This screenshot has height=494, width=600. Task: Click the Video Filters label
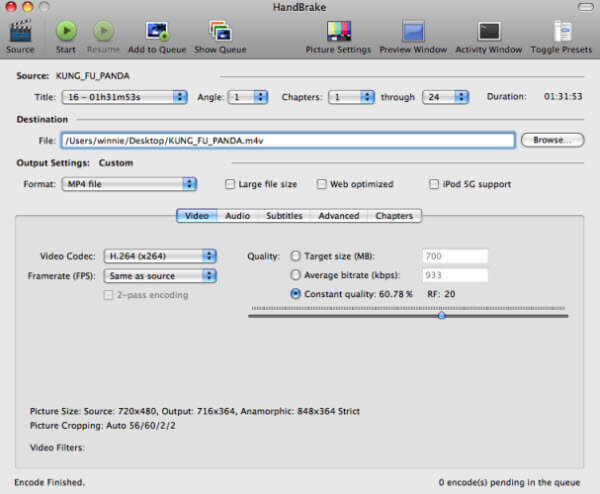click(x=57, y=447)
